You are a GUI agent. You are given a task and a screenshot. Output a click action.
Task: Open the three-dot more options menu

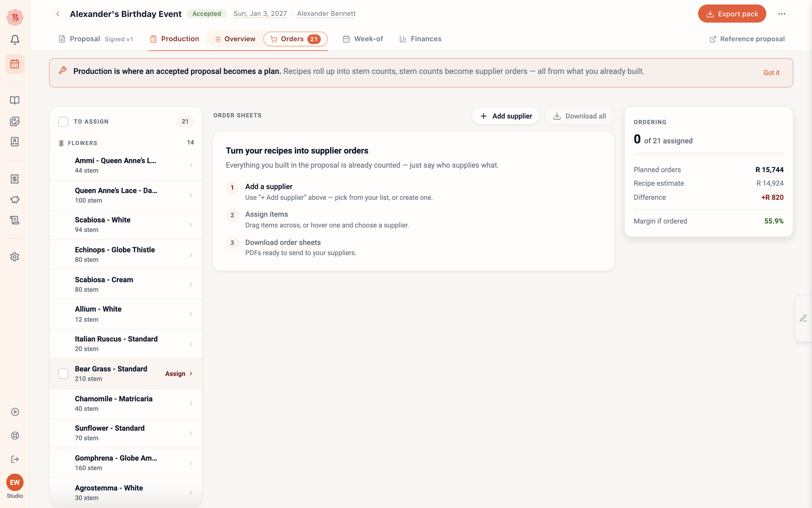coord(782,14)
